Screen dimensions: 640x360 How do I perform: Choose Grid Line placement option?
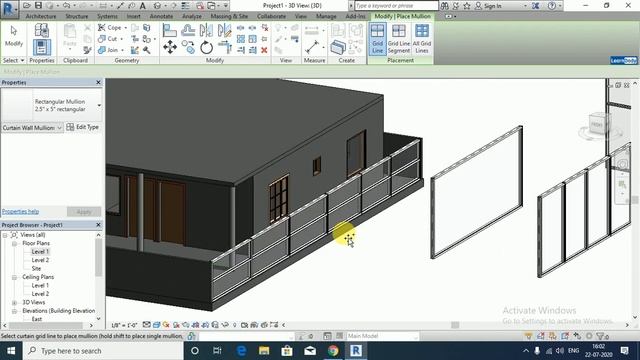(x=378, y=39)
